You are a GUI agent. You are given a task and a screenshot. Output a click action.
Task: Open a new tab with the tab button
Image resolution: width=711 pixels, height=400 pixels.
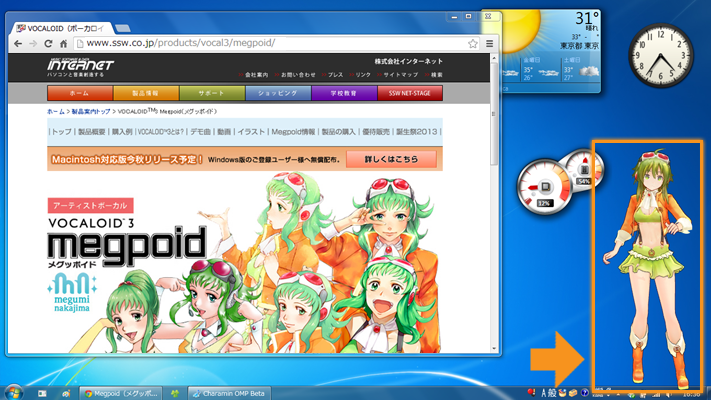coord(122,28)
